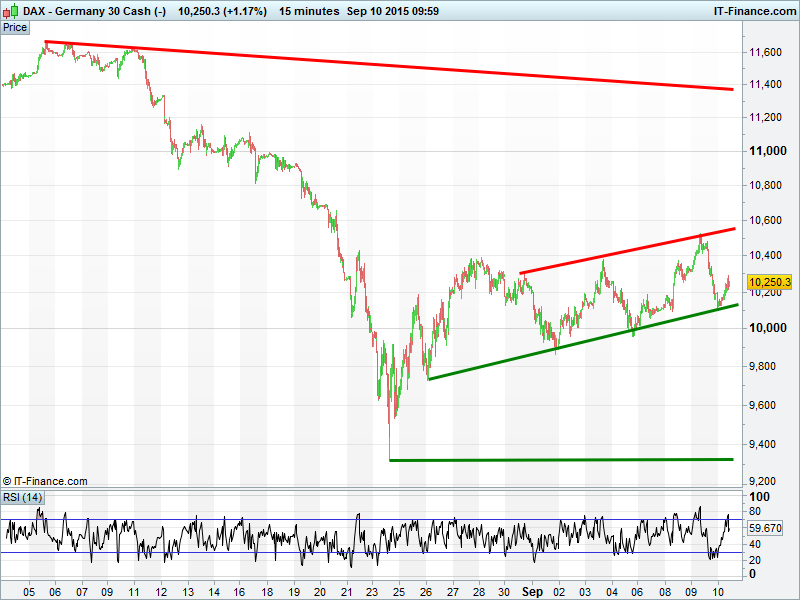Screen dimensions: 800x600
Task: Click the © IT-Finance.com copyright text
Action: click(45, 481)
